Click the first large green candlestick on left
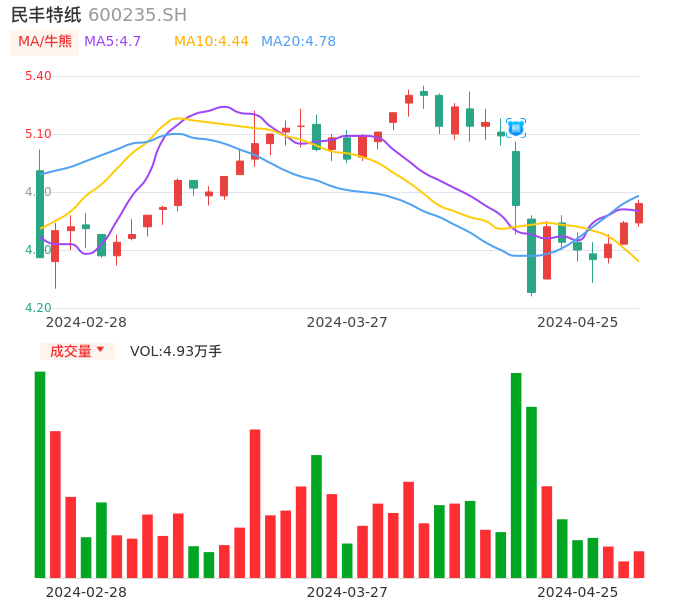Screen dimensions: 686x606 (x=40, y=214)
